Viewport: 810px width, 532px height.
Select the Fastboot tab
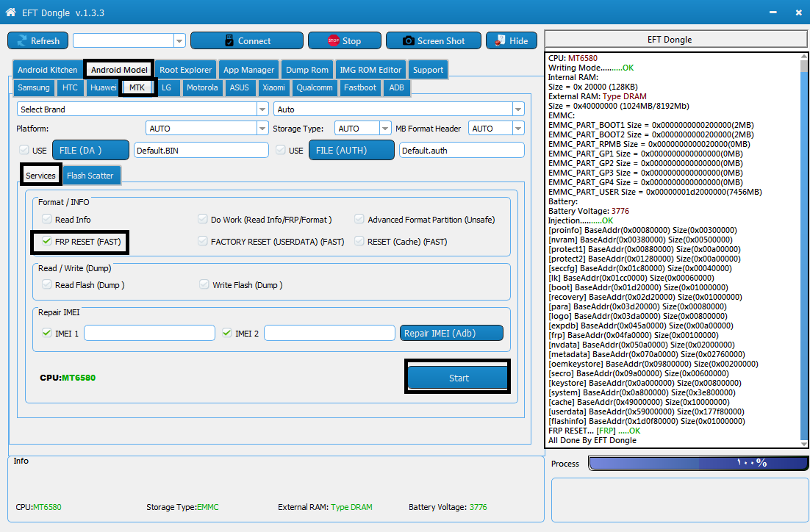click(x=360, y=87)
